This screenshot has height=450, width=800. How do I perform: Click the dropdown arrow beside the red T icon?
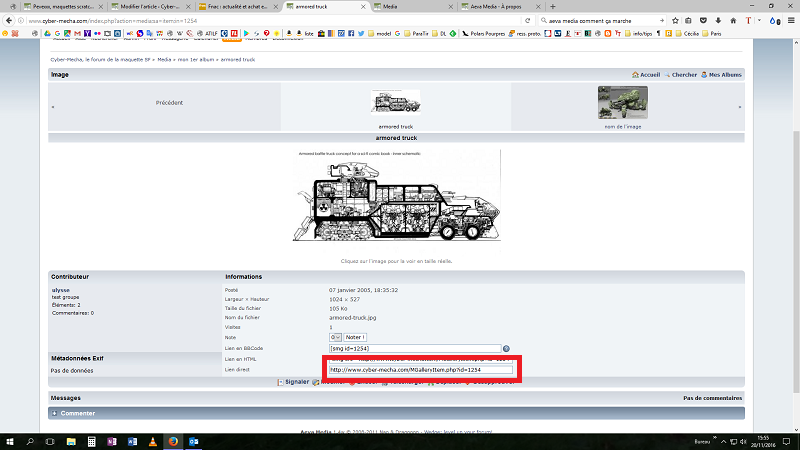click(x=759, y=20)
